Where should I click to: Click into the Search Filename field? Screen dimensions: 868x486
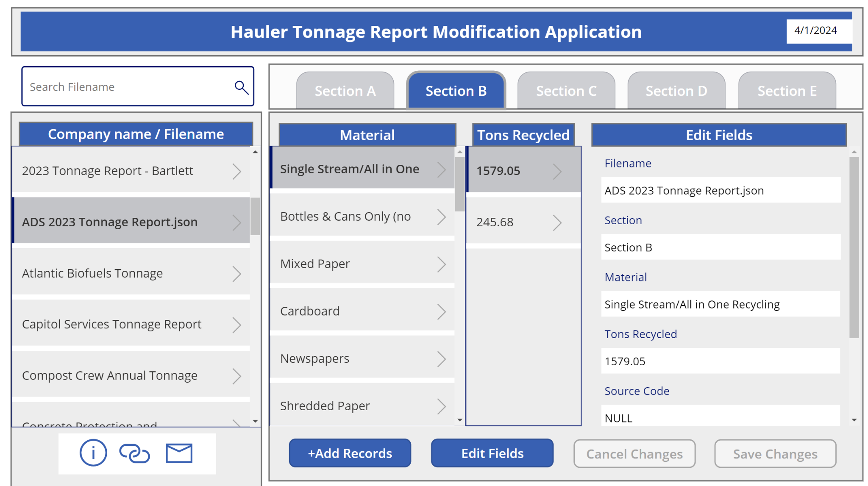(x=127, y=87)
